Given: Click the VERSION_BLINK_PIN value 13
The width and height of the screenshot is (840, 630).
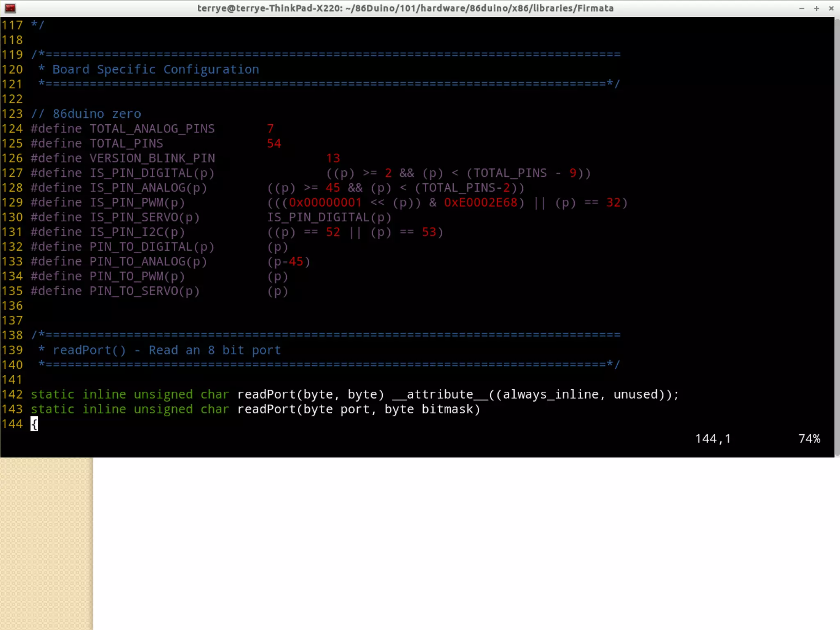Looking at the screenshot, I should 333,158.
